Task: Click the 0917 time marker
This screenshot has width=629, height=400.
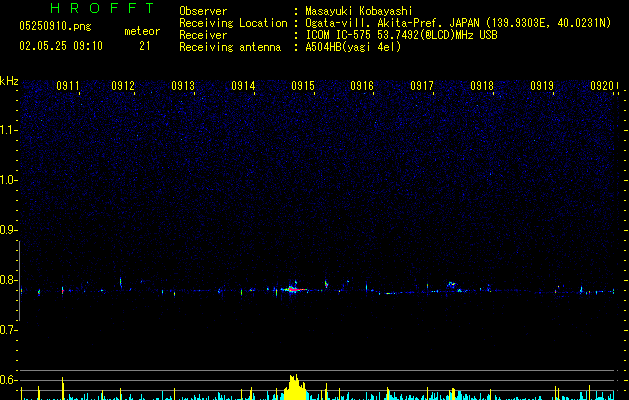Action: pos(422,86)
